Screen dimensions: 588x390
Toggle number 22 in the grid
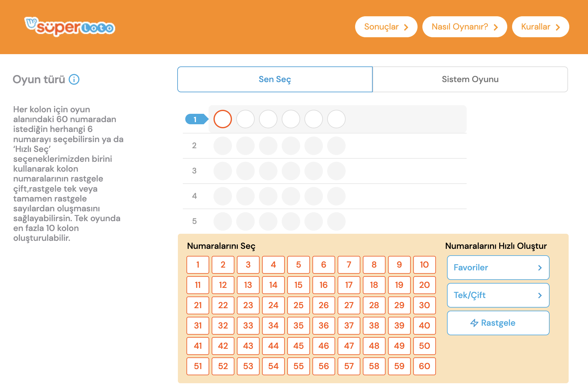coord(223,305)
